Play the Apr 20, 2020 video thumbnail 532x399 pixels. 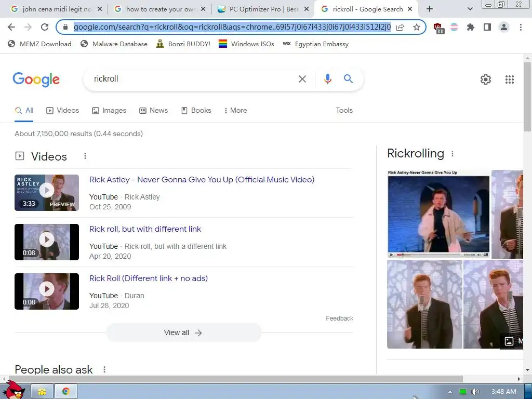pyautogui.click(x=47, y=242)
